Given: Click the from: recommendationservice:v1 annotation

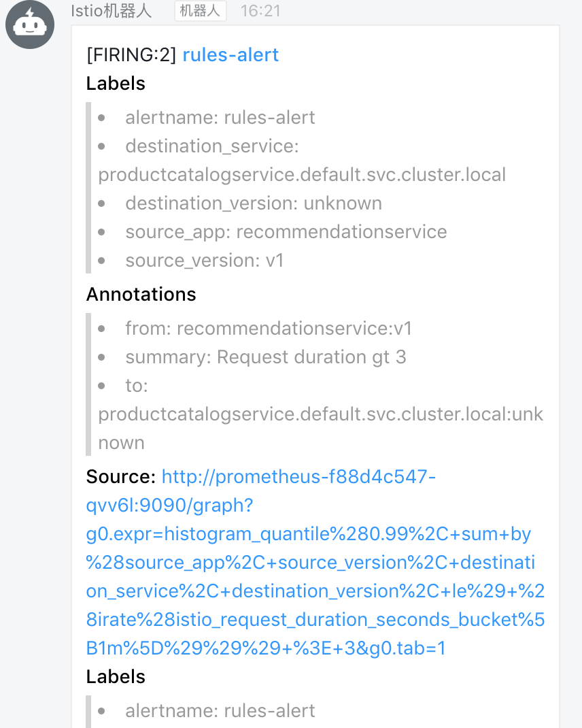Looking at the screenshot, I should (269, 329).
